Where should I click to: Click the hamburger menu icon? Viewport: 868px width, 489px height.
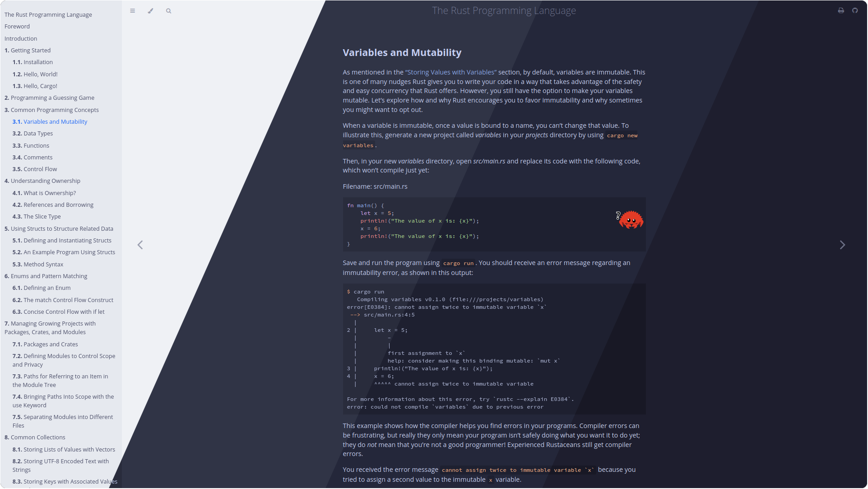[x=132, y=11]
